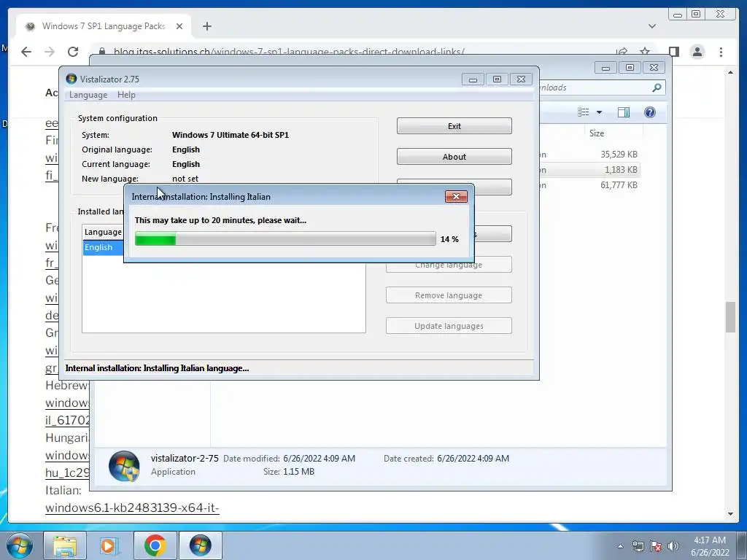The image size is (747, 560).
Task: Click the green installation progress bar
Action: coord(285,238)
